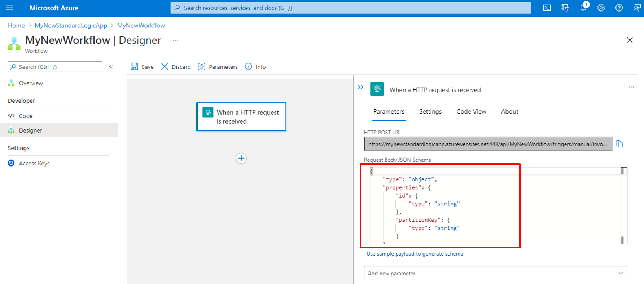The height and width of the screenshot is (284, 644).
Task: Close the Designer blade
Action: [630, 40]
